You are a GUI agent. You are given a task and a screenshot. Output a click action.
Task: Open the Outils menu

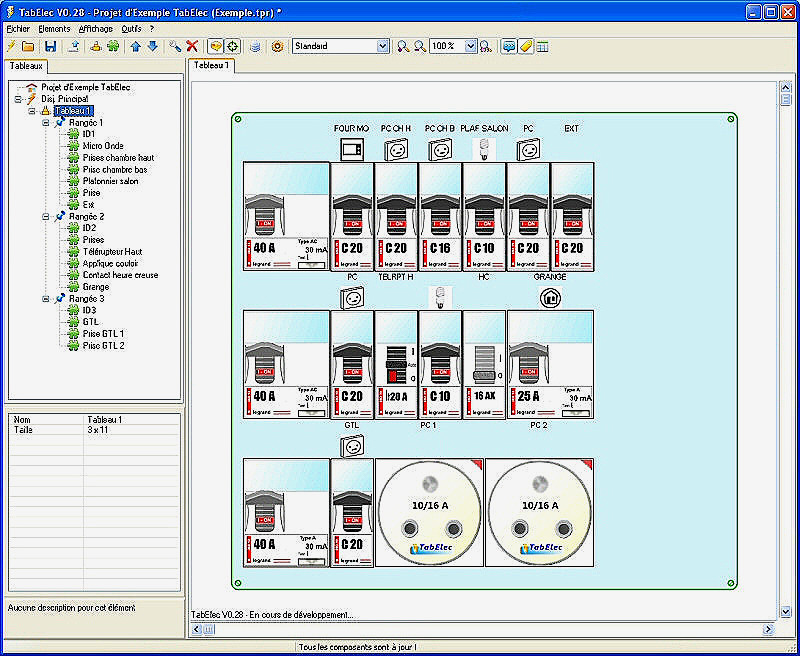(131, 29)
